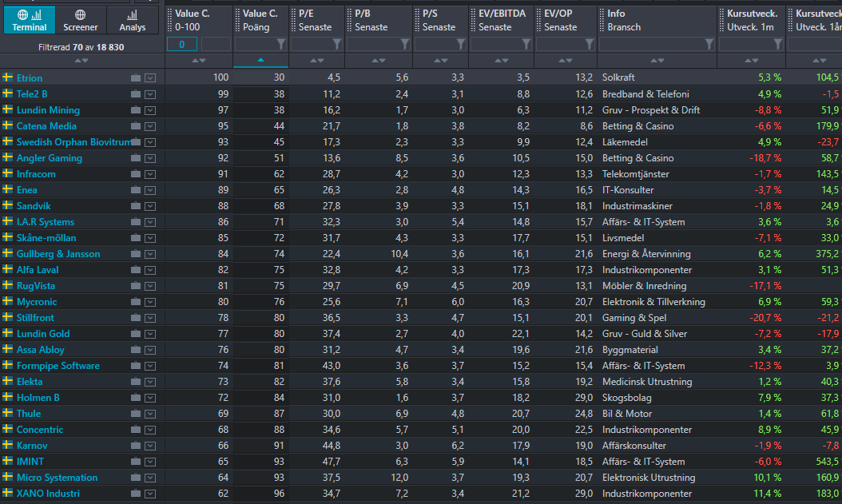Viewport: 842px width, 504px height.
Task: Open the Screener tab
Action: [81, 20]
